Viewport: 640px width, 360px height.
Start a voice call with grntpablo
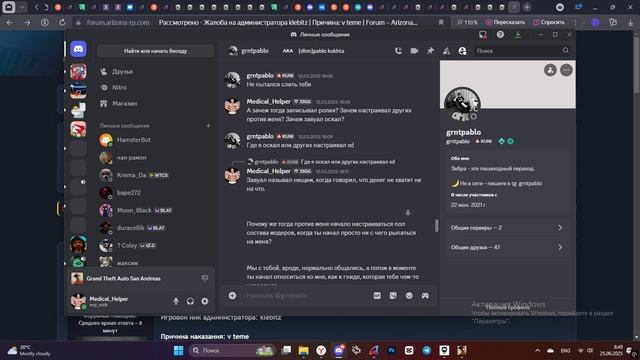point(398,51)
